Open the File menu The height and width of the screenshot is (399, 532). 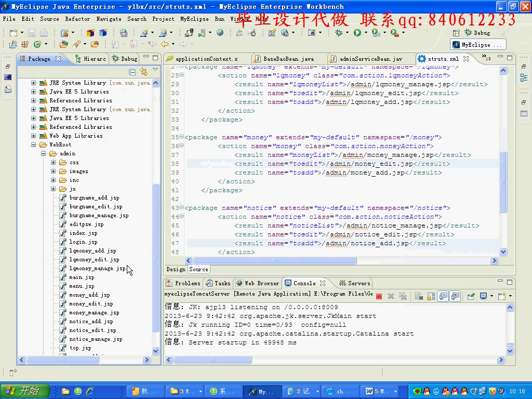[x=9, y=19]
